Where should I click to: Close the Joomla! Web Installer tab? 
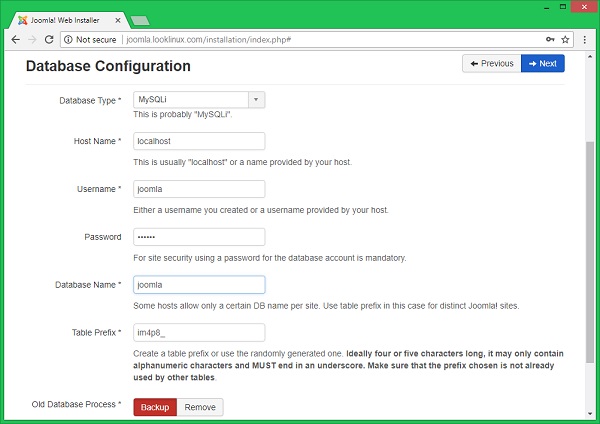pos(118,20)
